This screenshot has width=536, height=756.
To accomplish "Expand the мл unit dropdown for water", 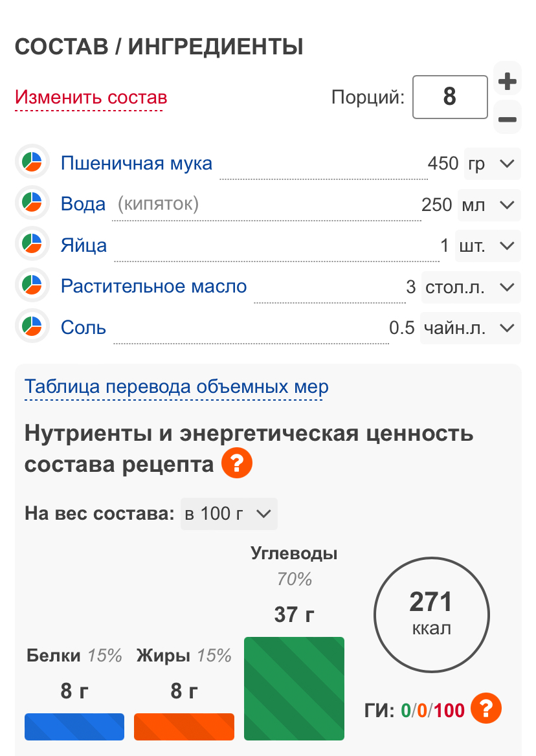I will pos(488,205).
